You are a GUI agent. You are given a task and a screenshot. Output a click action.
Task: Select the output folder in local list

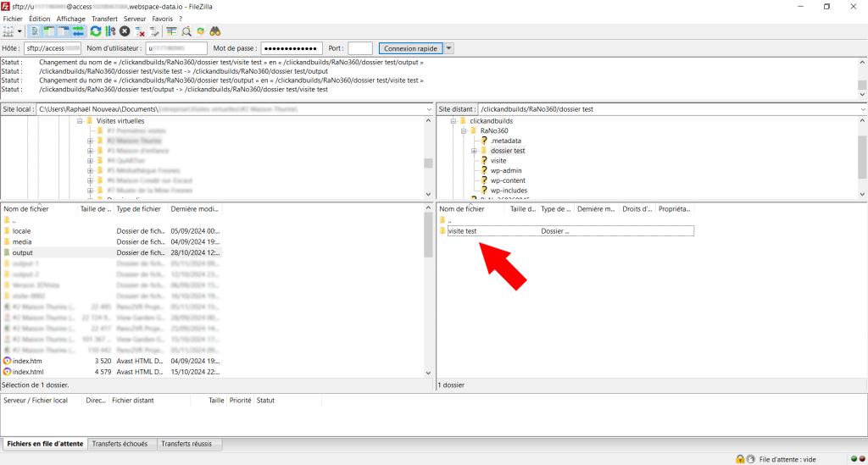pos(22,252)
